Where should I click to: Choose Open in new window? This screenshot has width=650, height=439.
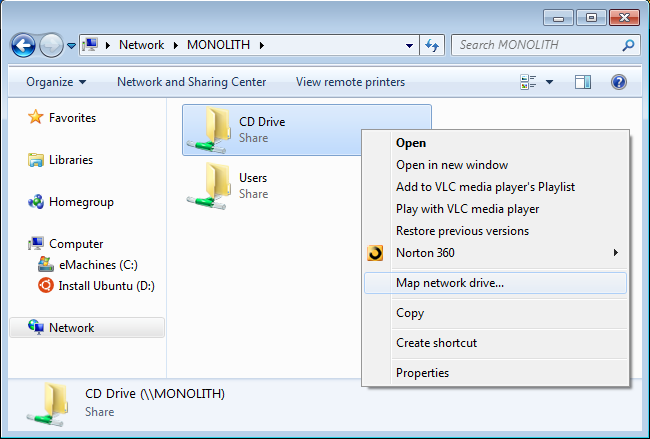click(495, 165)
